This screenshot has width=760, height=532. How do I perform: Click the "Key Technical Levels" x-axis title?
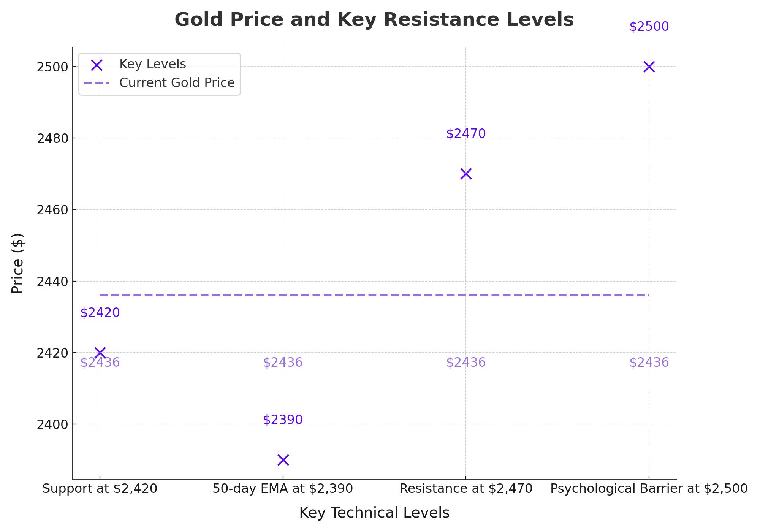pyautogui.click(x=374, y=513)
